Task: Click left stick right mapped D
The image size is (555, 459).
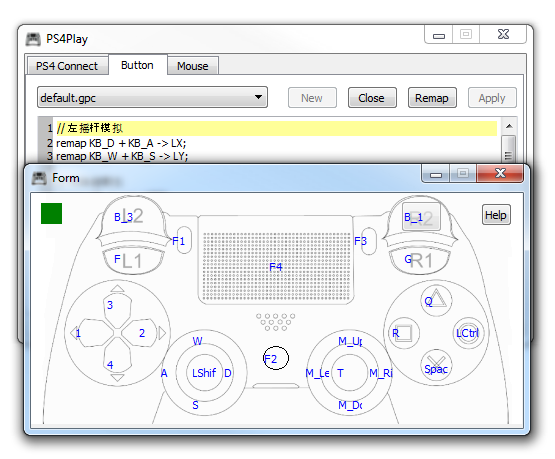Action: 228,373
